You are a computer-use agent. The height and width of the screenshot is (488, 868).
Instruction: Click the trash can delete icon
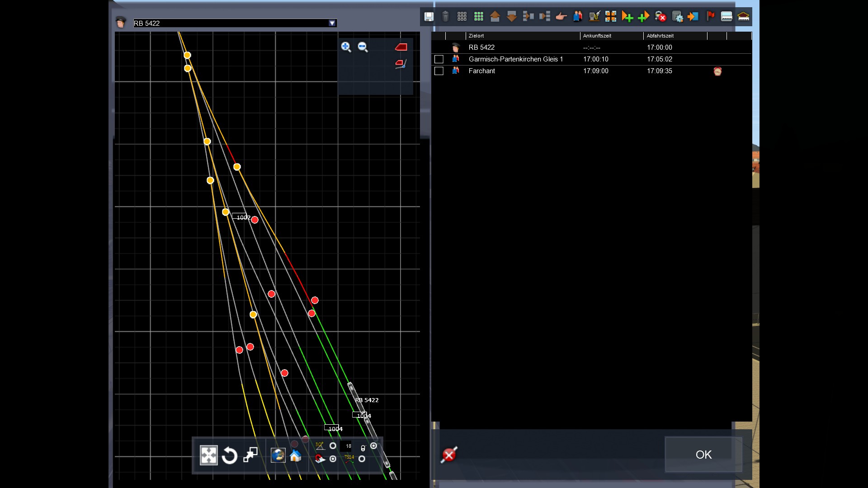coord(445,17)
